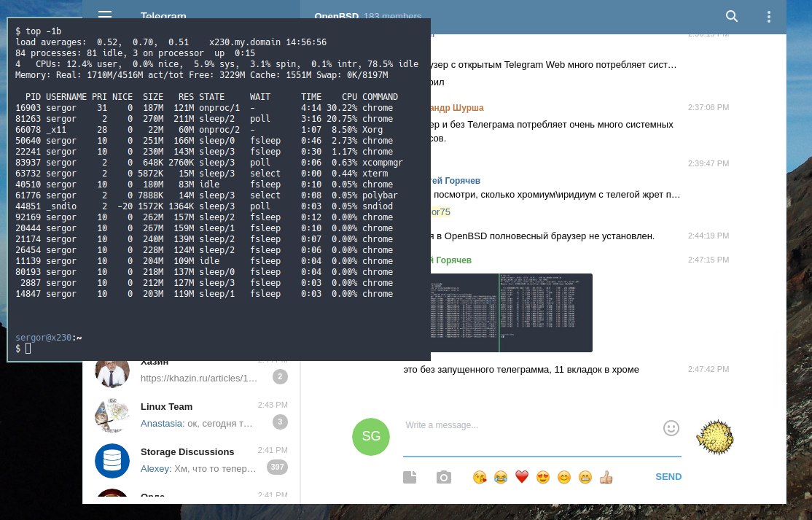Click the Memory usage line in terminal
Screen dimensions: 812x520
201,75
